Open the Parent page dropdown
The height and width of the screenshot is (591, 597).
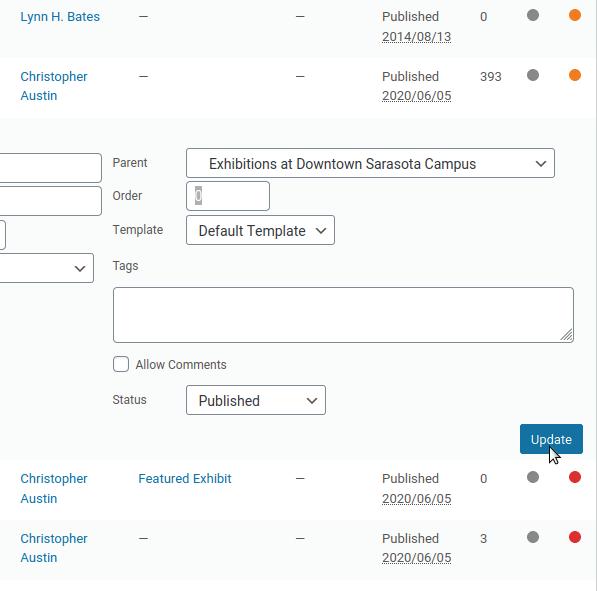370,163
